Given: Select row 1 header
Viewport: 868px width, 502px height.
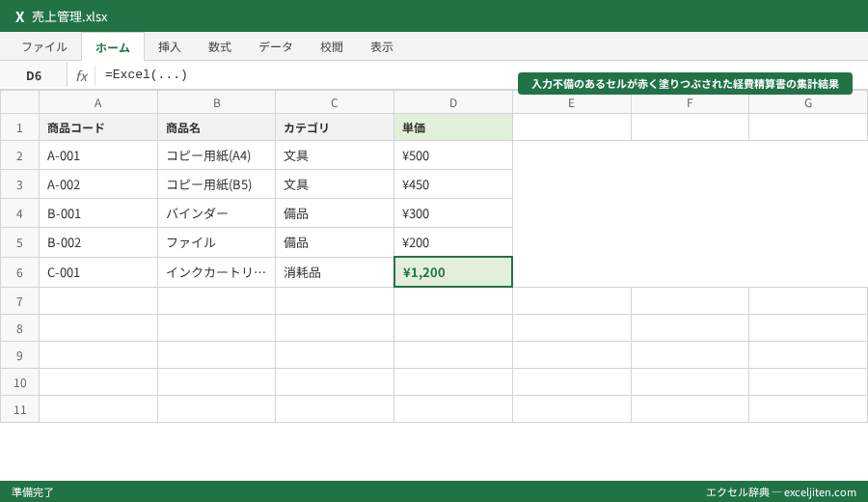Looking at the screenshot, I should [x=19, y=127].
